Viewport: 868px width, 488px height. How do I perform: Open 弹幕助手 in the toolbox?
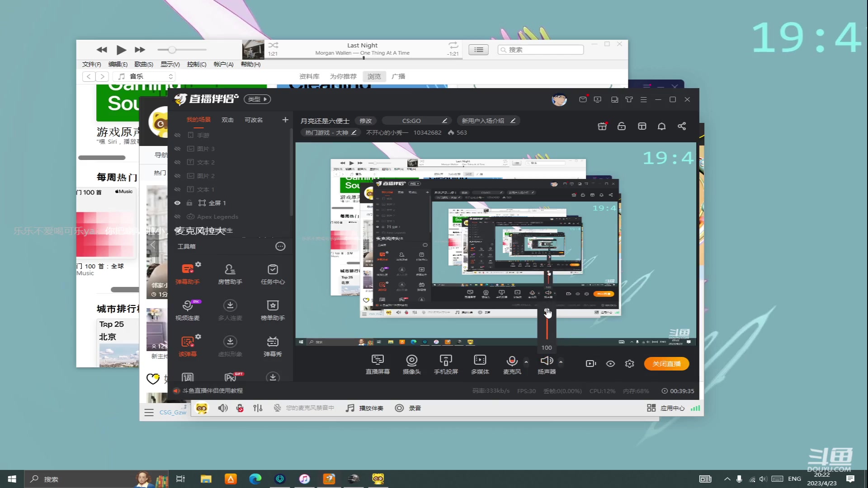(x=188, y=273)
